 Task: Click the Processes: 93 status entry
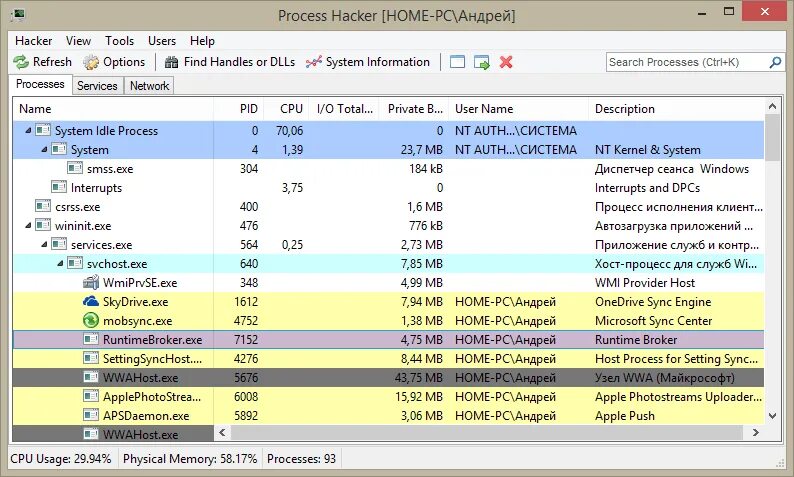[x=301, y=459]
